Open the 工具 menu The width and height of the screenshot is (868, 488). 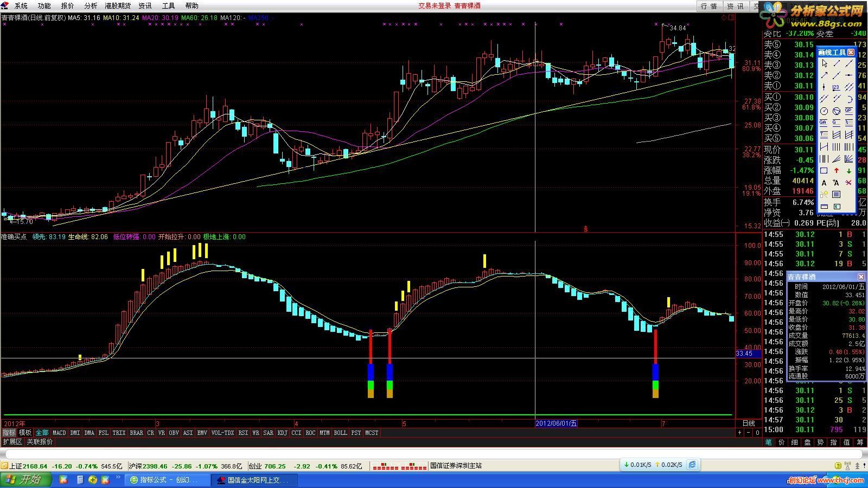tap(169, 6)
